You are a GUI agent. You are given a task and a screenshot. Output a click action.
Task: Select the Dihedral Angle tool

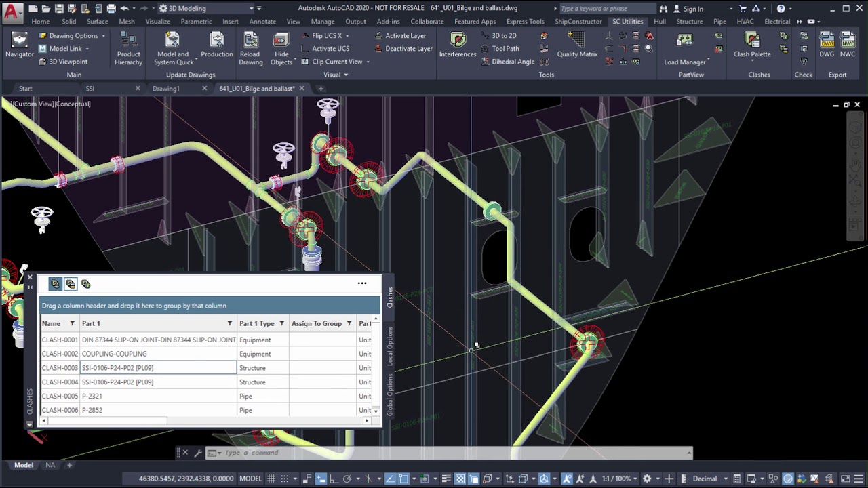508,62
